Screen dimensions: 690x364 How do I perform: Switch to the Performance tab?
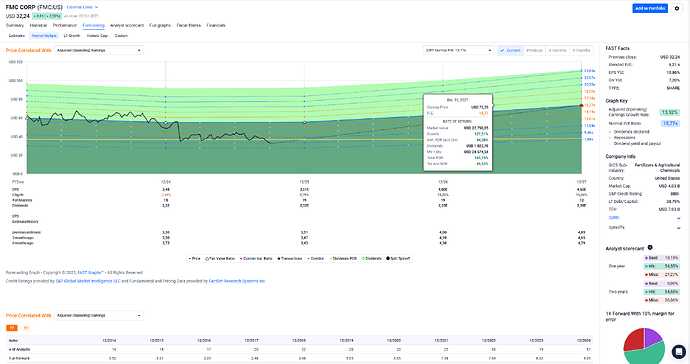[x=65, y=25]
